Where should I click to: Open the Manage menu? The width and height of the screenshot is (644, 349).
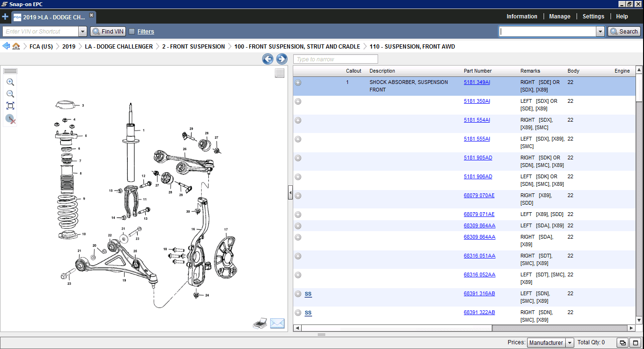coord(560,17)
